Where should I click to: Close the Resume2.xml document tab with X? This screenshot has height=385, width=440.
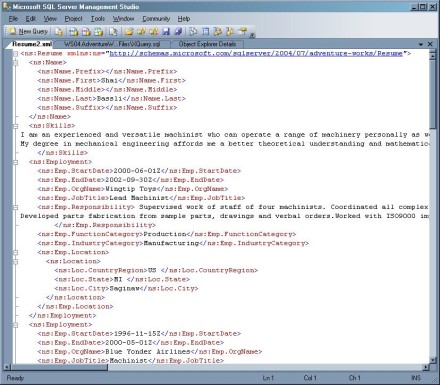click(x=430, y=44)
